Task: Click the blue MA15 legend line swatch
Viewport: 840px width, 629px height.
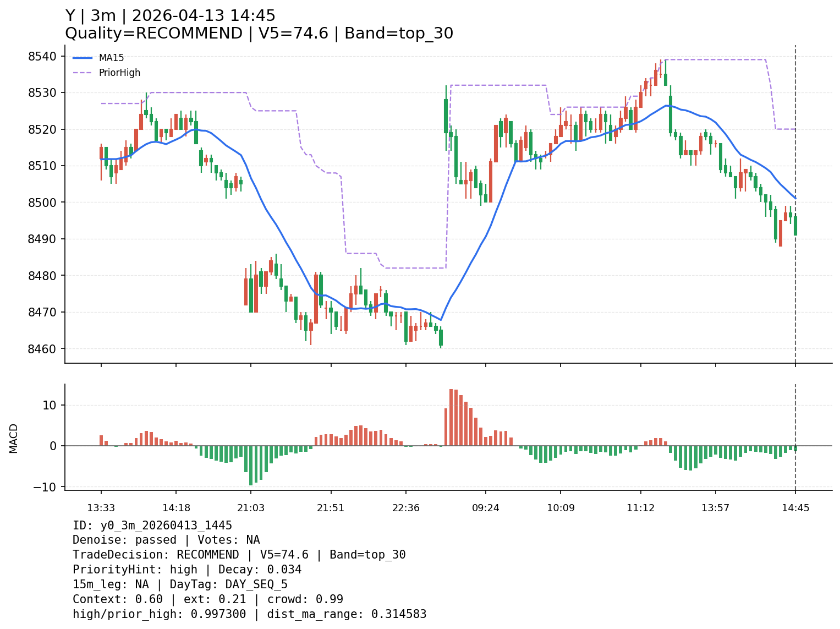Action: [x=83, y=58]
